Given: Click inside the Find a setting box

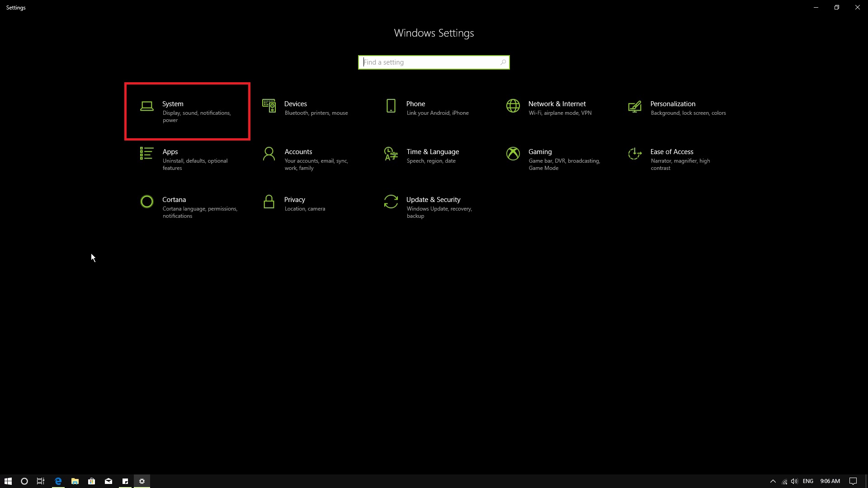Looking at the screenshot, I should [x=429, y=62].
